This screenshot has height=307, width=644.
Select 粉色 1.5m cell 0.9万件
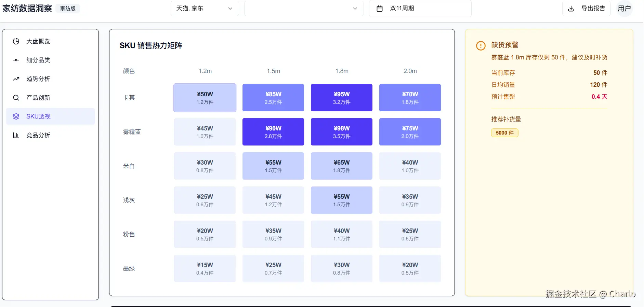tap(273, 234)
